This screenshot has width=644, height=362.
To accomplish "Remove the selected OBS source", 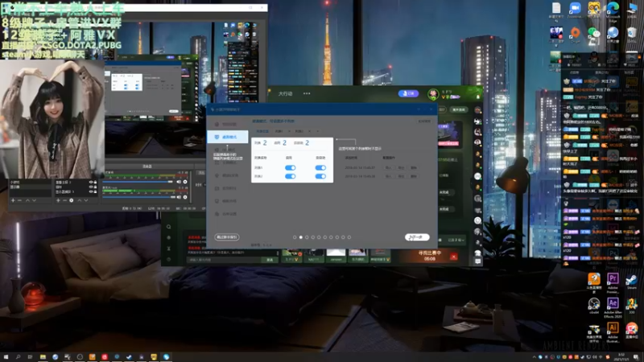I will click(64, 200).
